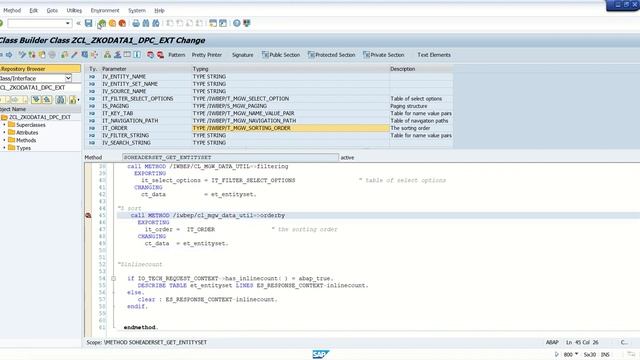Viewport: 640px width, 360px height.
Task: Click the Parameter column header
Action: [x=146, y=69]
